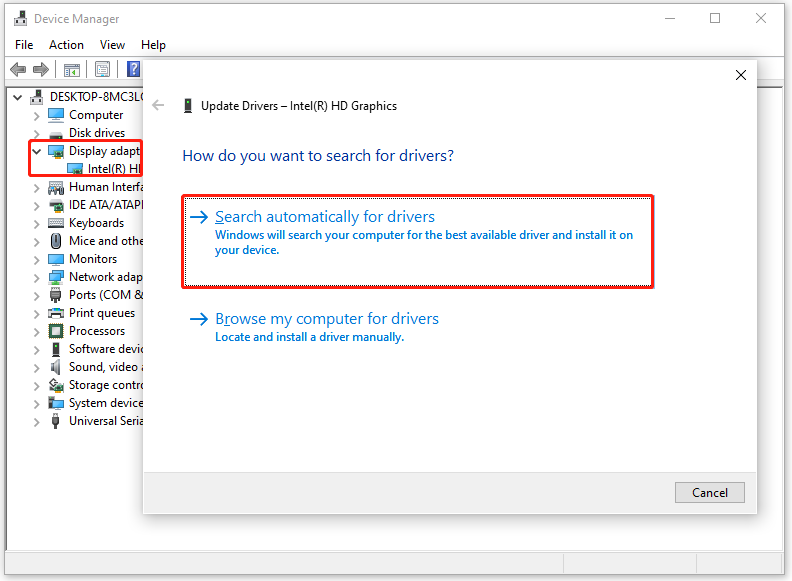Expand the Monitors node arrow
Viewport: 792px width, 581px height.
[x=36, y=260]
